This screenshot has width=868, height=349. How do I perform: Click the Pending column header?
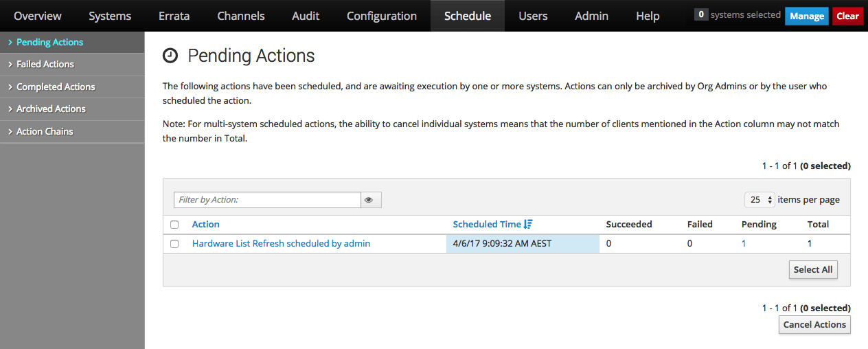[x=759, y=224]
